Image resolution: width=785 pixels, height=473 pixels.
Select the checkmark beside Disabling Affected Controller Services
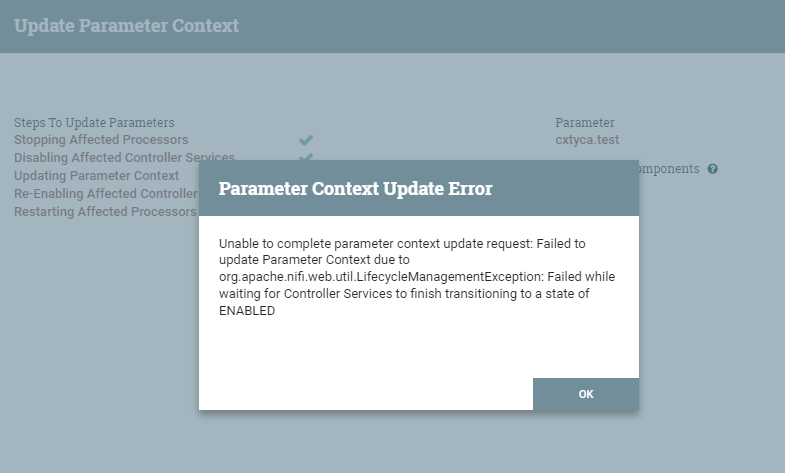tap(306, 157)
